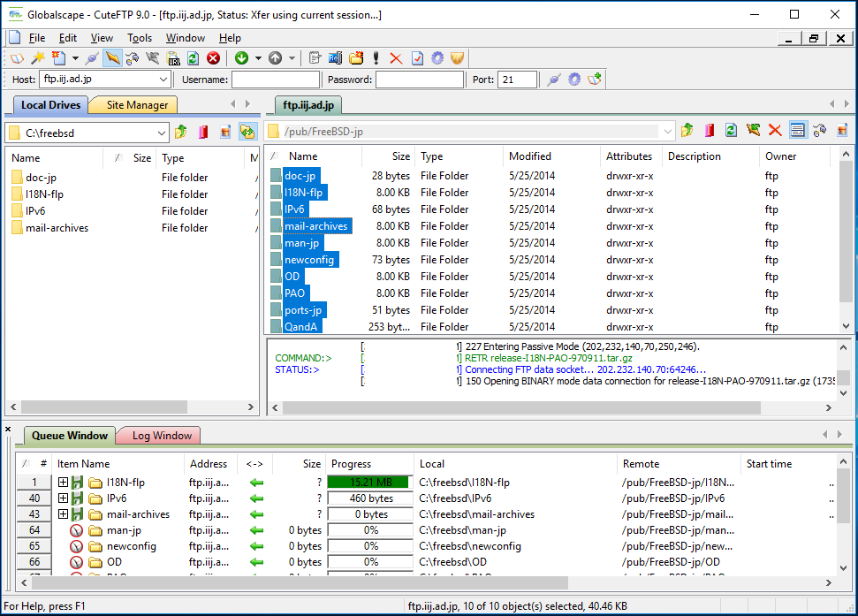Delete remote item with the red X icon
This screenshot has width=858, height=616.
[774, 131]
